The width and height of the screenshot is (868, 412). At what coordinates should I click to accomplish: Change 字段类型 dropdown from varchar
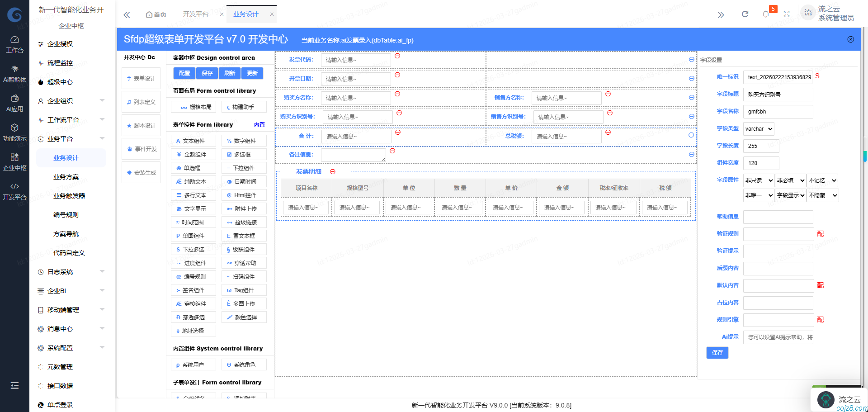[x=758, y=128]
